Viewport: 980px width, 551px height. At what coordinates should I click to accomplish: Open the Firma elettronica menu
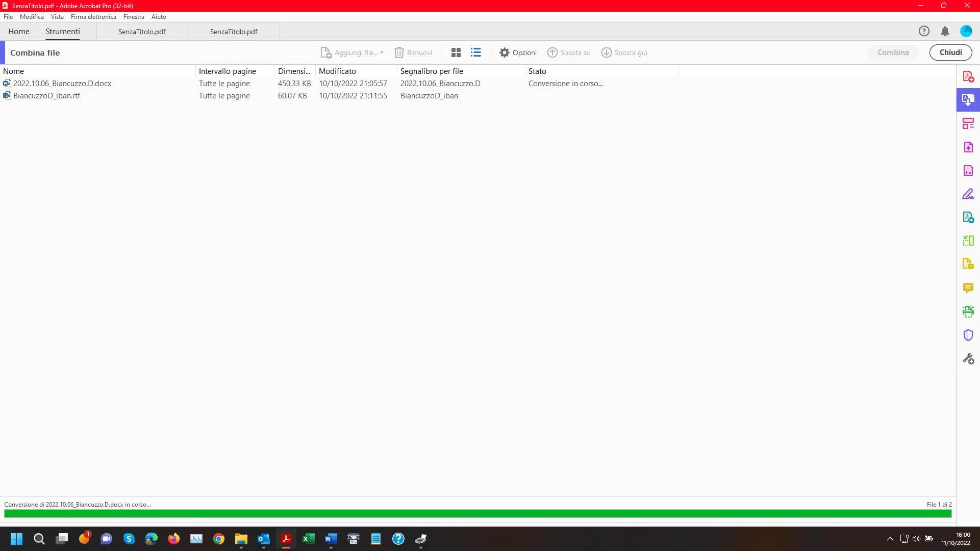93,17
